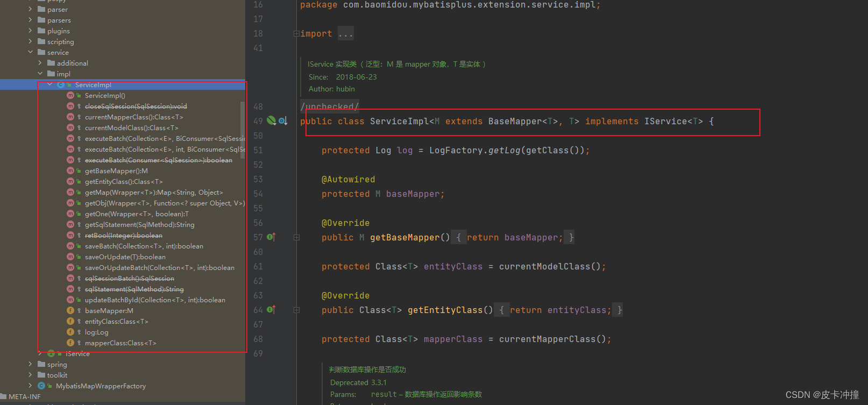
Task: Click line number 49 in the gutter
Action: click(x=258, y=122)
